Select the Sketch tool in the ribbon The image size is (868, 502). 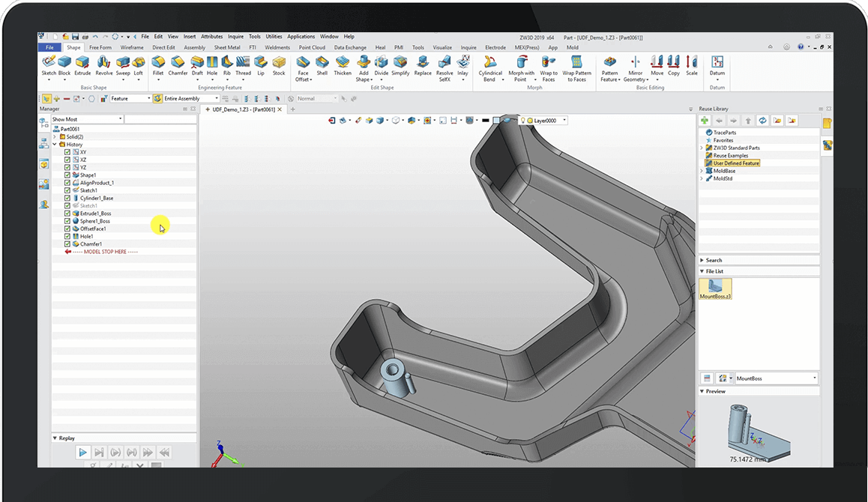coord(49,66)
